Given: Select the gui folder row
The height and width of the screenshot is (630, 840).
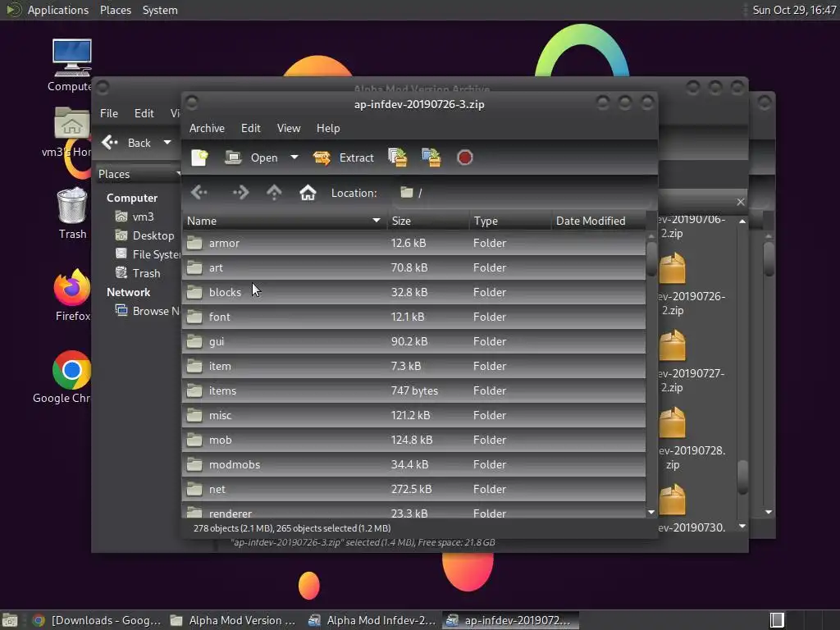Looking at the screenshot, I should [x=413, y=341].
